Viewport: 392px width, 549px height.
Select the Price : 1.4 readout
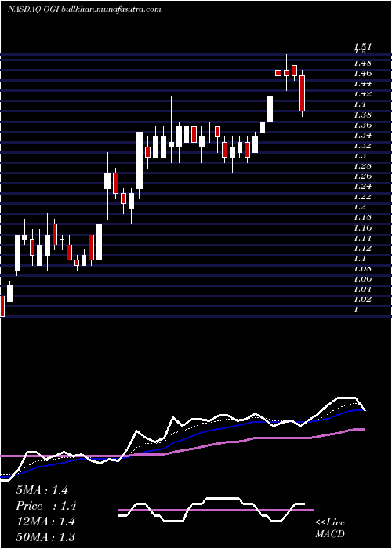[x=45, y=506]
